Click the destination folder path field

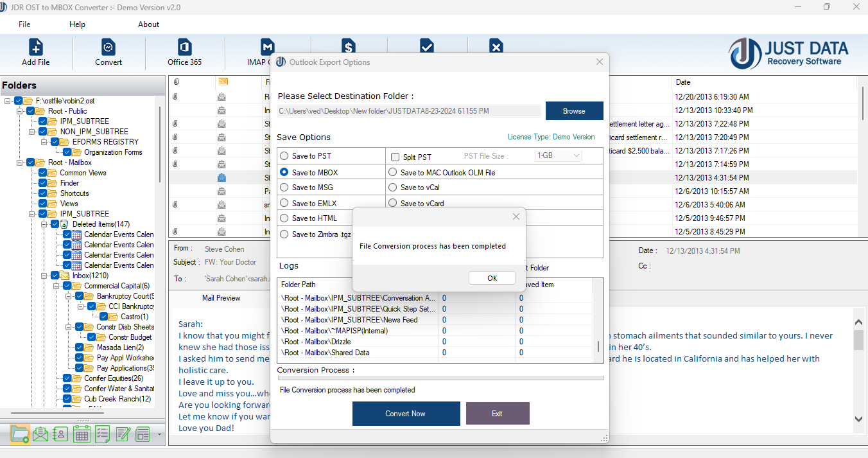click(409, 111)
